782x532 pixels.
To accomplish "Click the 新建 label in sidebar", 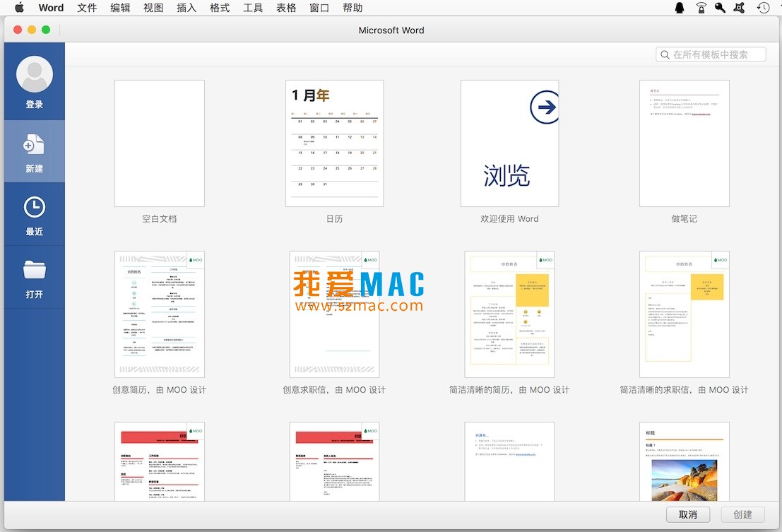I will [35, 169].
